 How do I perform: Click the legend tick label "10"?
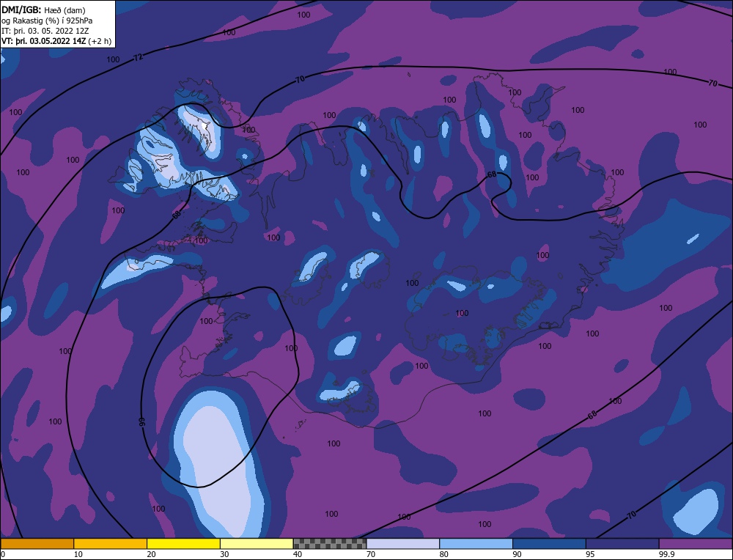click(78, 554)
